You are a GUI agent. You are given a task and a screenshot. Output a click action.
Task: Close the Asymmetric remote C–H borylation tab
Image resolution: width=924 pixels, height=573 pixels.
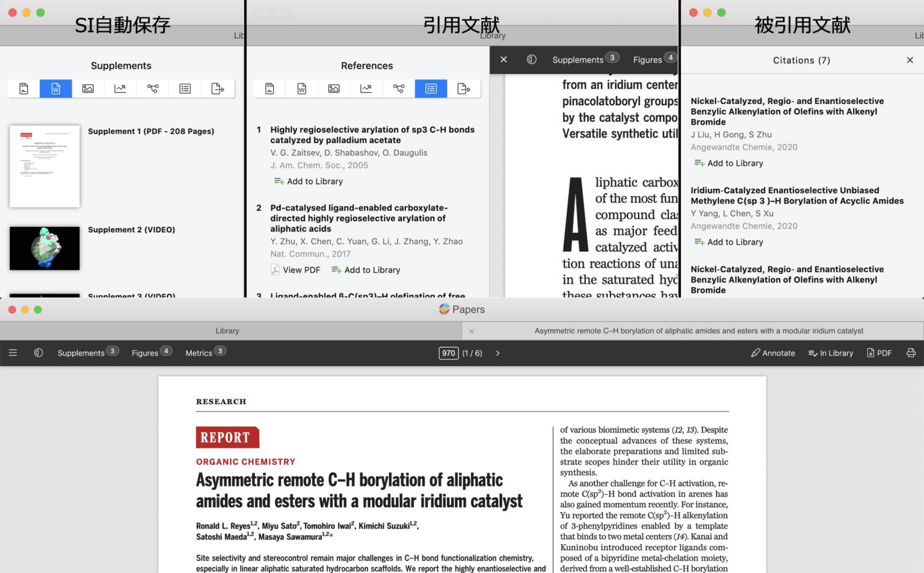pos(472,331)
